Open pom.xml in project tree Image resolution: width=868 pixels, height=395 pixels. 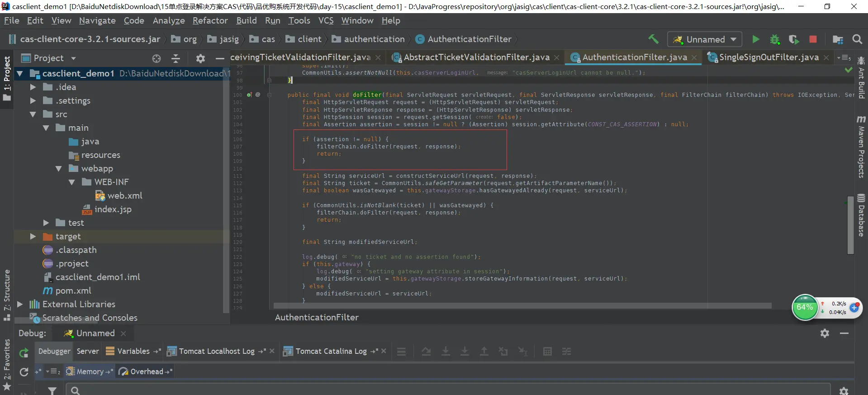pos(73,291)
